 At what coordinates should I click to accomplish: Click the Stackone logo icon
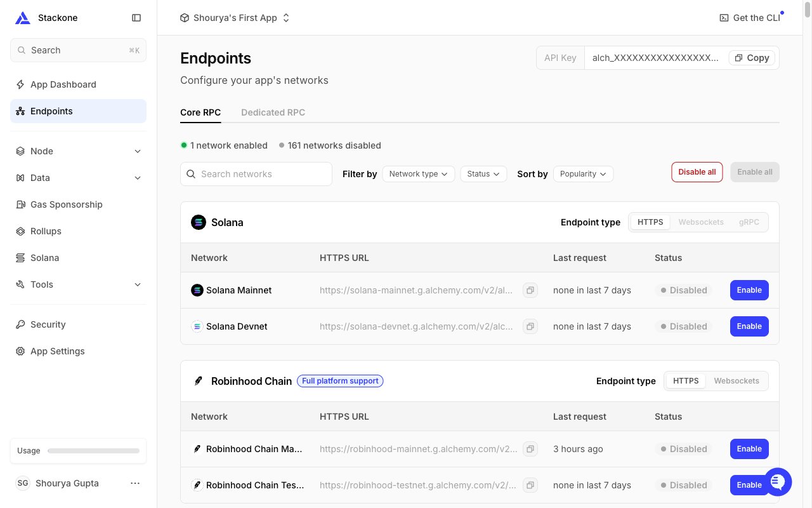[22, 18]
